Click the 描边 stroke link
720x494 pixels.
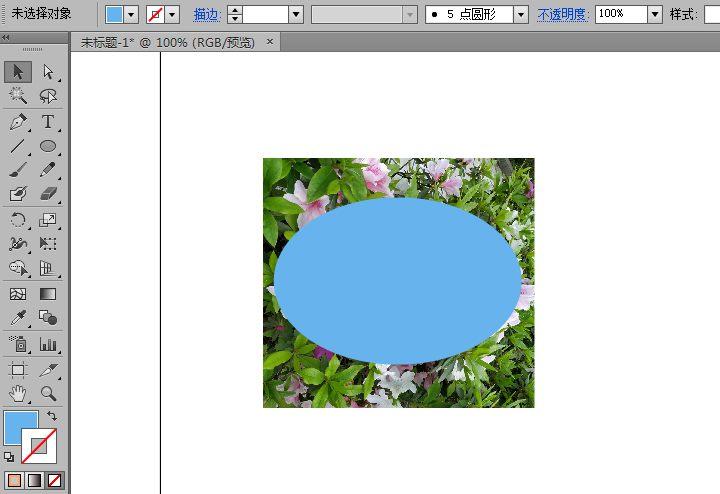(x=207, y=15)
